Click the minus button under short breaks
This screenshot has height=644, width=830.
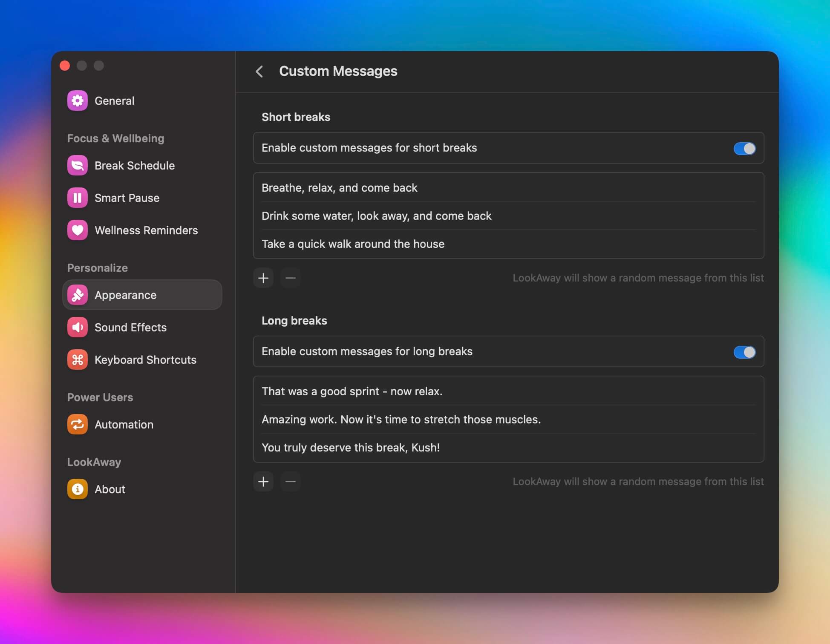(290, 278)
